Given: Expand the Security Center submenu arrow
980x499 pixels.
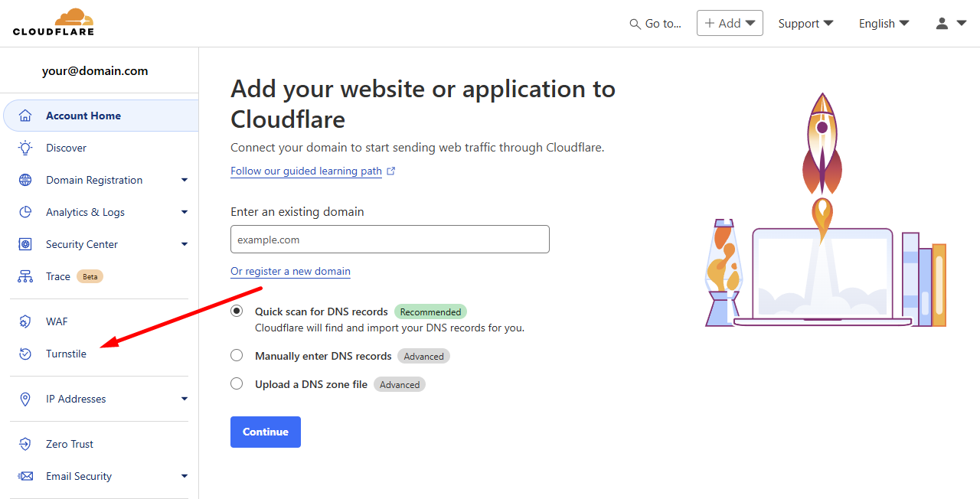Looking at the screenshot, I should coord(184,244).
